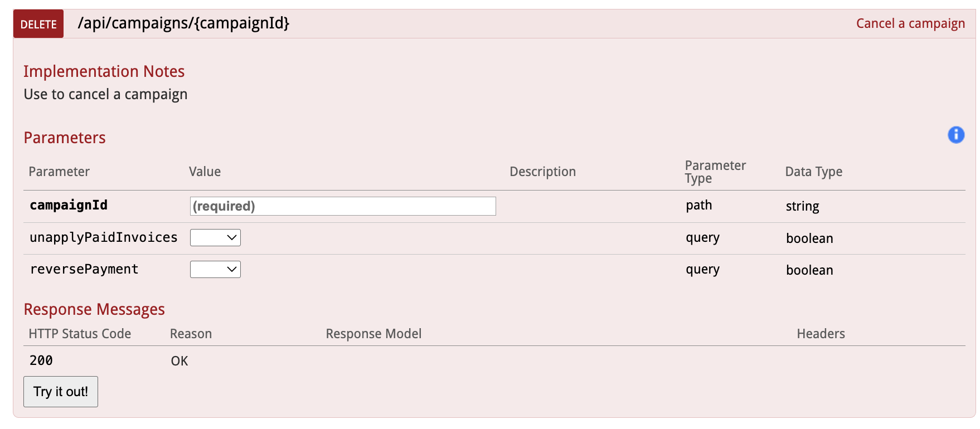Click the Implementation Notes heading

(x=104, y=71)
